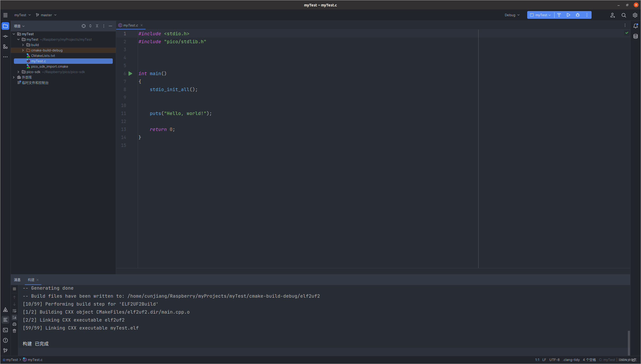Screen dimensions: 641x364
Task: Start debugging with the bug icon
Action: 577,15
